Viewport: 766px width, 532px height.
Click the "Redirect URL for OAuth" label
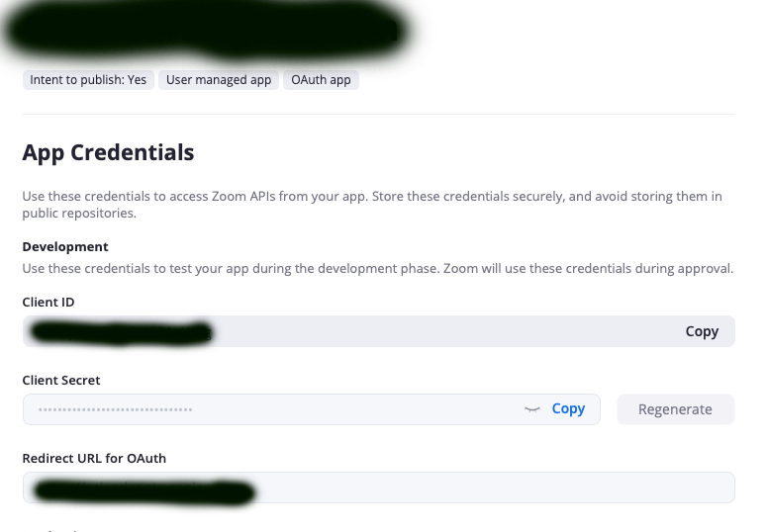pos(94,458)
